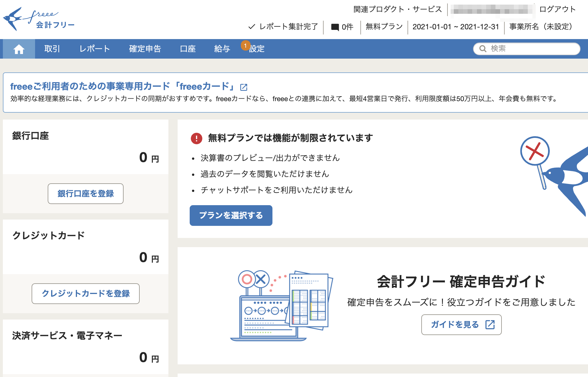Screen dimensions: 588x377
Task: Open the 確定申告 menu
Action: point(145,49)
